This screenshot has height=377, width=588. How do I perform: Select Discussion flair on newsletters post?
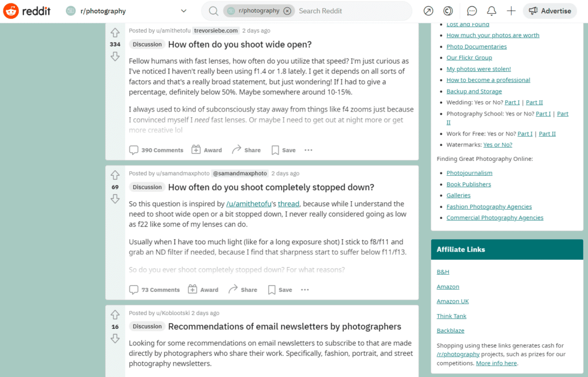click(147, 326)
